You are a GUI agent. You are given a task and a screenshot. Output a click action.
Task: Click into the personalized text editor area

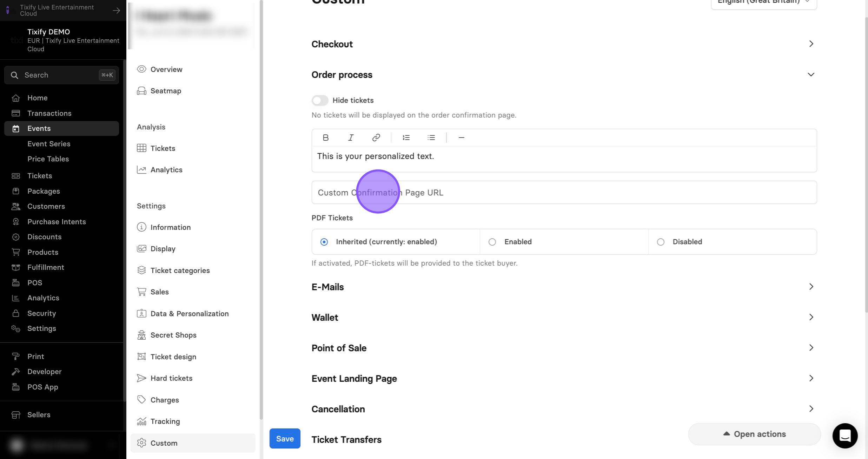(x=564, y=159)
